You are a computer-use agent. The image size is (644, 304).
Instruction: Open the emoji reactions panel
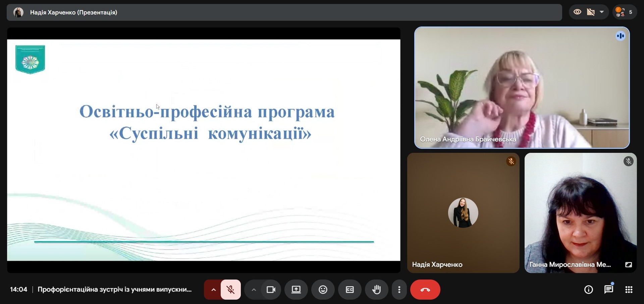[323, 290]
